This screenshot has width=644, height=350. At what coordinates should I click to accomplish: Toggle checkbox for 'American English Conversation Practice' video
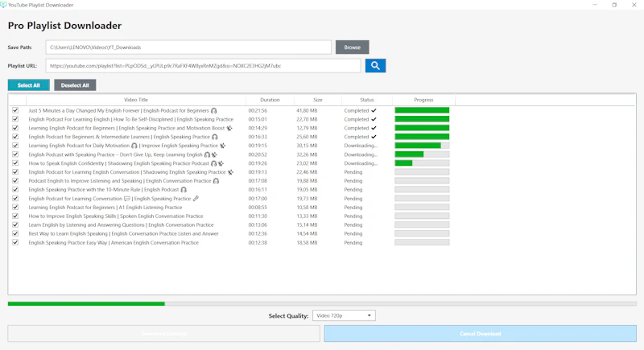tap(15, 242)
